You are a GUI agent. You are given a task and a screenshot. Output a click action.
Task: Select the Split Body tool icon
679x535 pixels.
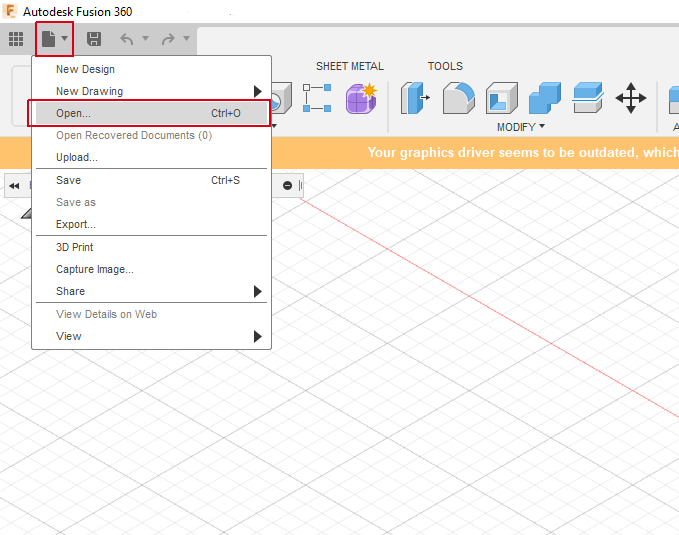click(588, 98)
